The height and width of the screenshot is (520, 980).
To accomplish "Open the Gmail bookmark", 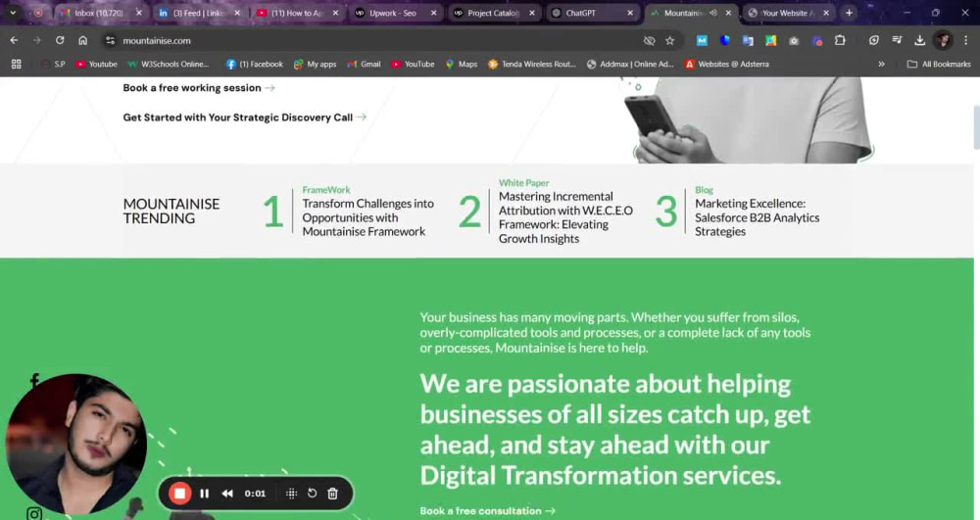I will (364, 65).
